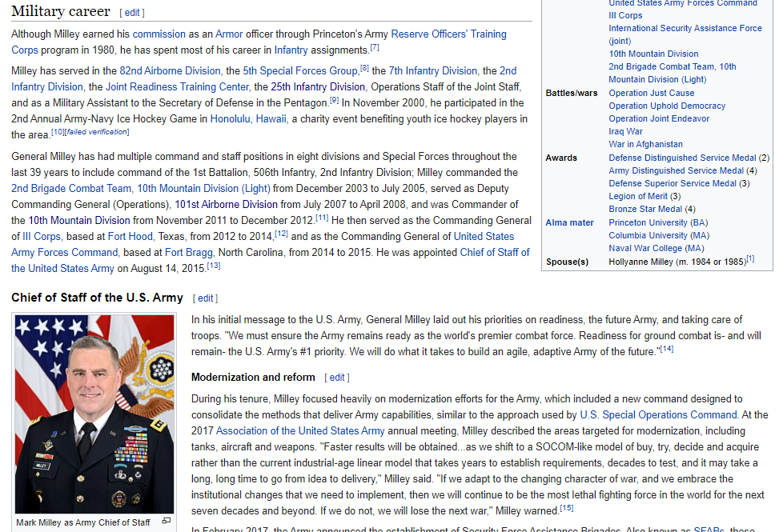Open citation reference 7
The width and height of the screenshot is (783, 532).
pos(375,47)
